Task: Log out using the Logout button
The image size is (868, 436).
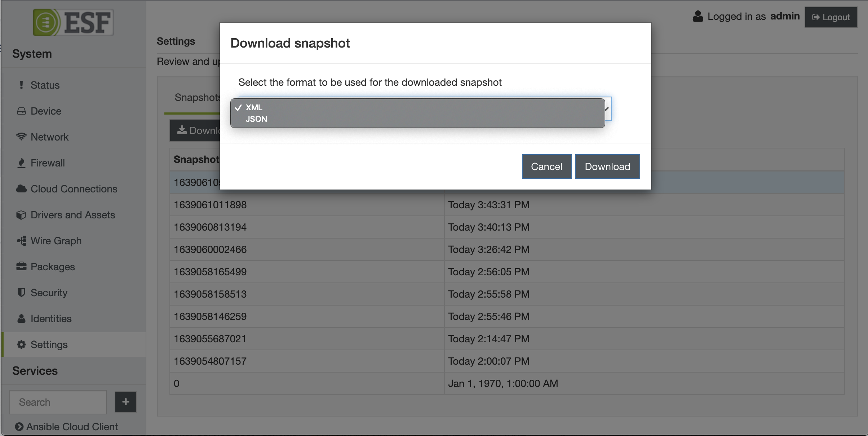Action: click(x=831, y=17)
